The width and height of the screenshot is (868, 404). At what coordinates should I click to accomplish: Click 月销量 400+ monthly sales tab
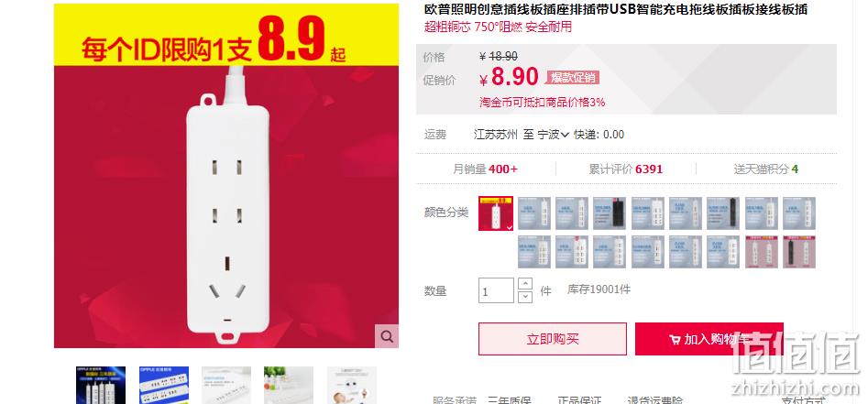click(486, 169)
